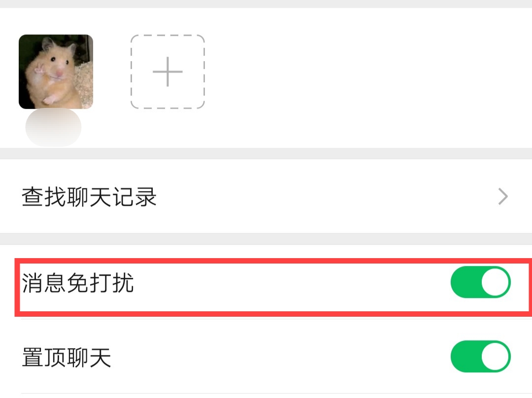Screen dimensions: 532x398
Task: Open the hamster avatar profile
Action: click(56, 71)
